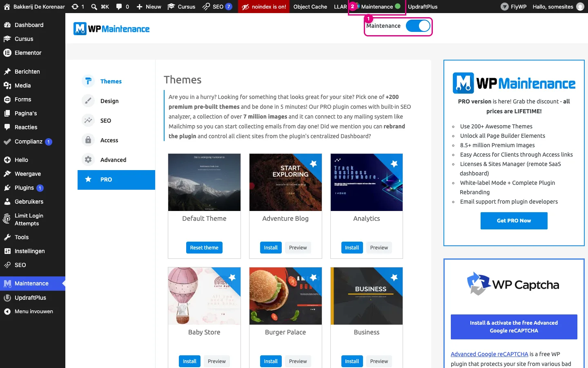Toggle the Maintenance mode switch

click(x=418, y=26)
